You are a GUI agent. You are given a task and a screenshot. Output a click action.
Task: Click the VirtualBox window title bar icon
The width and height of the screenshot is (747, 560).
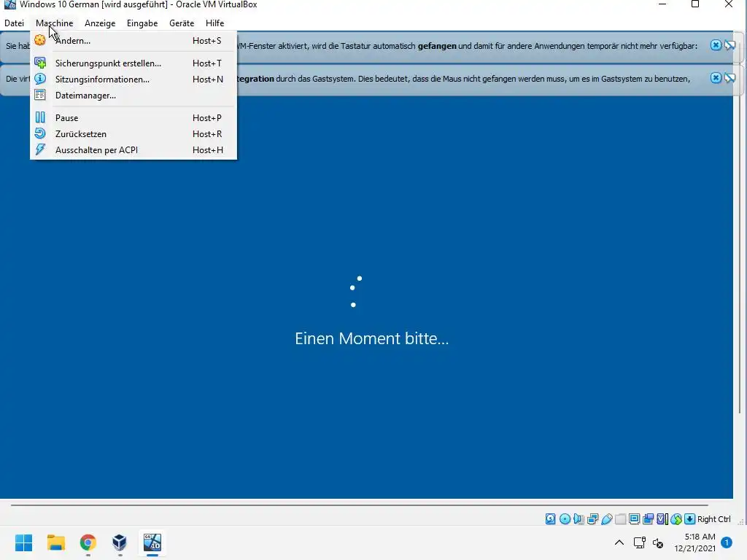tap(9, 4)
